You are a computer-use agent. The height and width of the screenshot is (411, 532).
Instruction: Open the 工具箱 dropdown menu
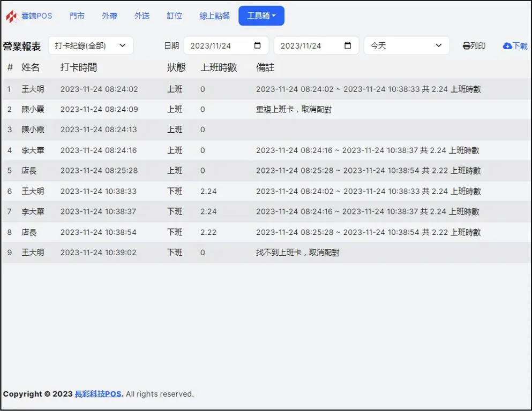coord(261,16)
